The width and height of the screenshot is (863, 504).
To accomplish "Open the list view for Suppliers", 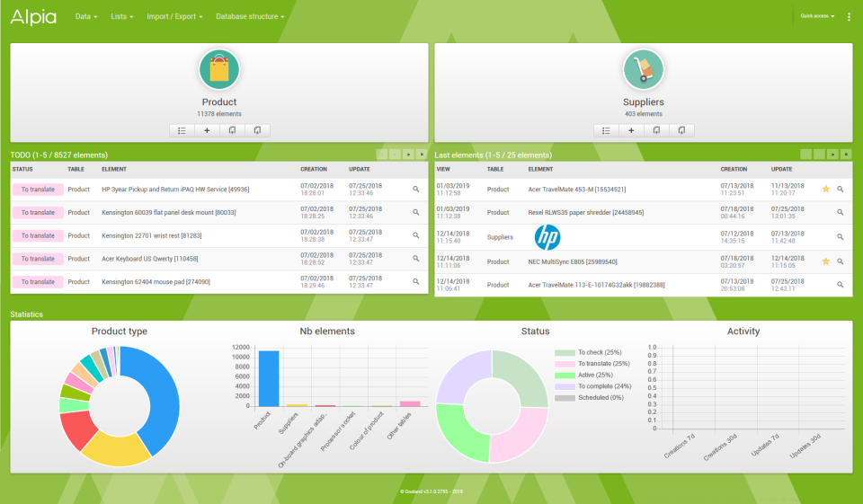I will pos(606,130).
